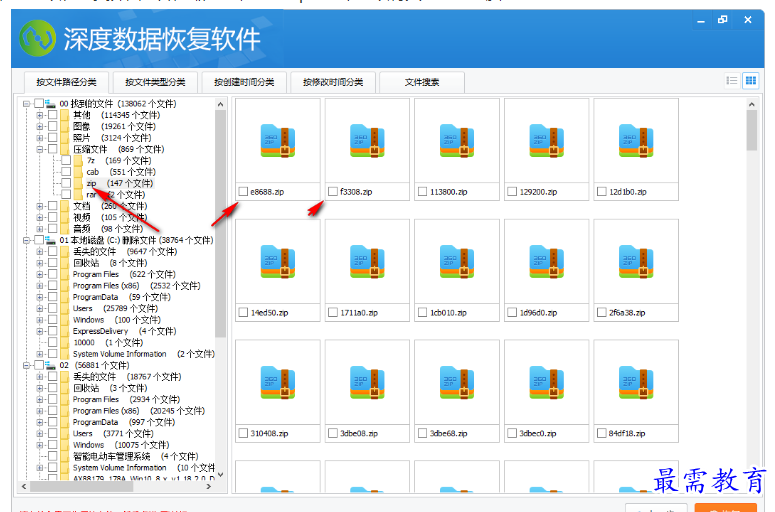The image size is (775, 512).
Task: Check the zip (147个文件) tree checkbox
Action: (66, 183)
